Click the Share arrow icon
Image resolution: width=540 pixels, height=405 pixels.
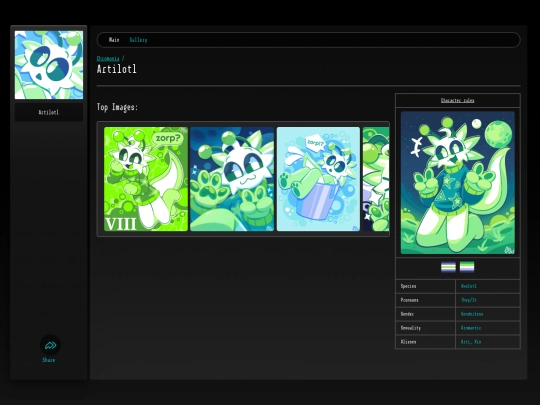(50, 345)
